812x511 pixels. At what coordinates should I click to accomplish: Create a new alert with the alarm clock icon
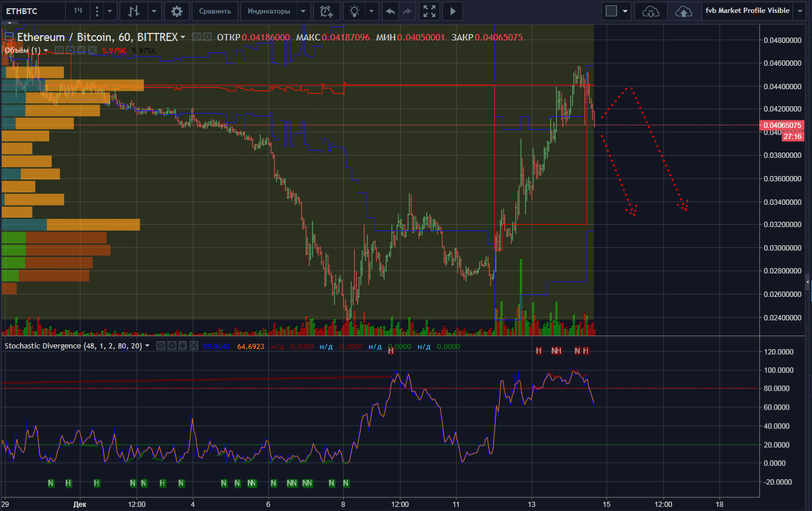[x=326, y=11]
